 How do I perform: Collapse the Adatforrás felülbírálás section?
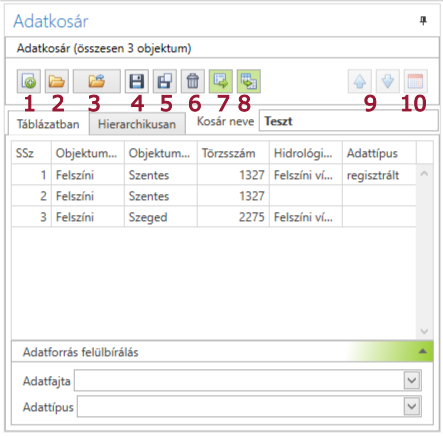(x=422, y=351)
